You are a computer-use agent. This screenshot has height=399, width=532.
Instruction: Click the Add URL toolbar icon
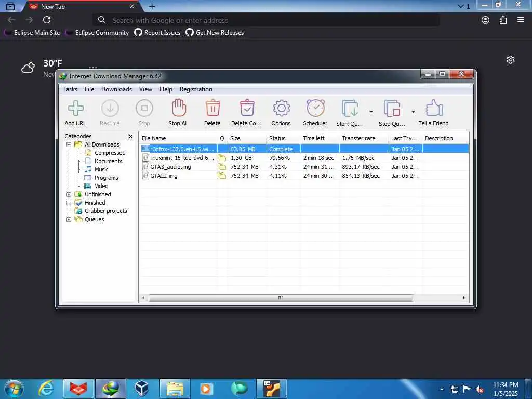click(75, 108)
